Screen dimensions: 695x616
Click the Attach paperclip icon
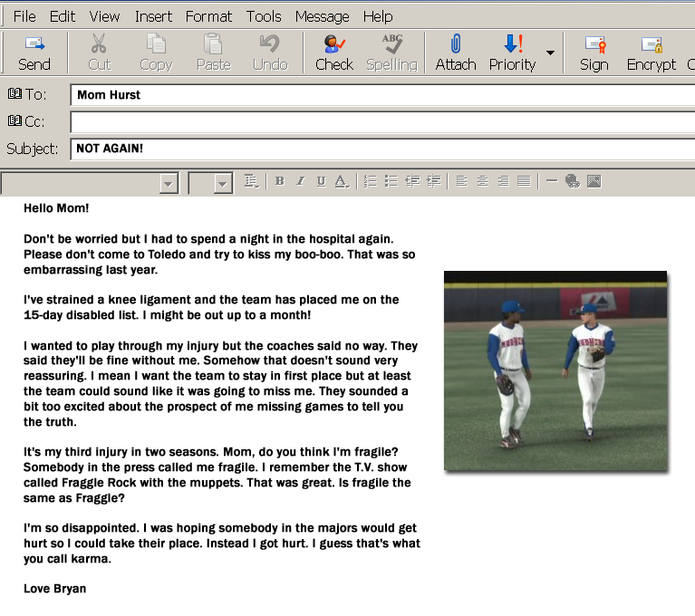point(455,43)
